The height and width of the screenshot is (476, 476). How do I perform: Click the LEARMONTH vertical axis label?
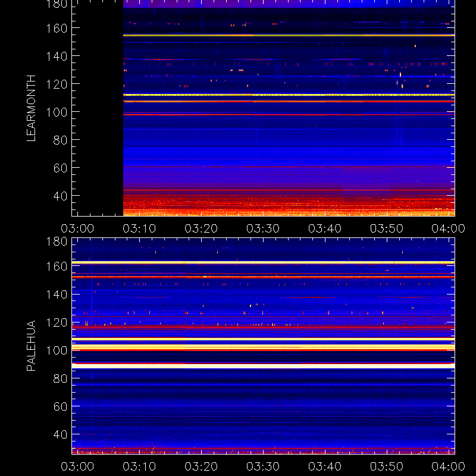[31, 108]
